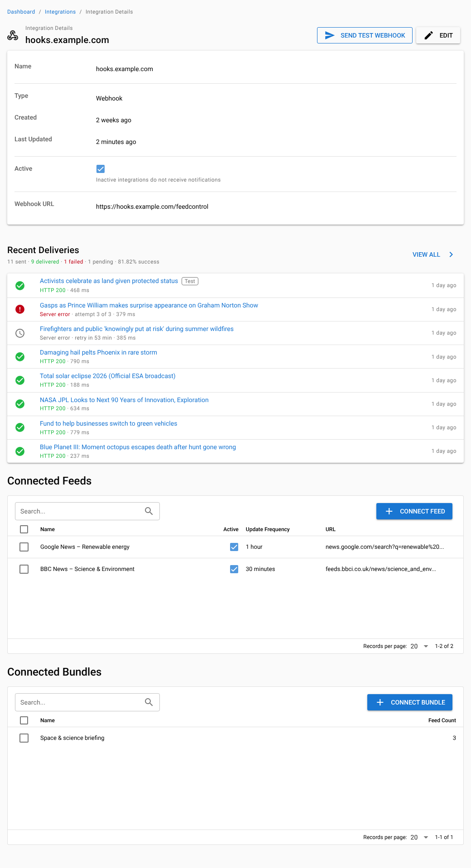Click the pencil edit icon
This screenshot has height=868, width=471.
(428, 35)
